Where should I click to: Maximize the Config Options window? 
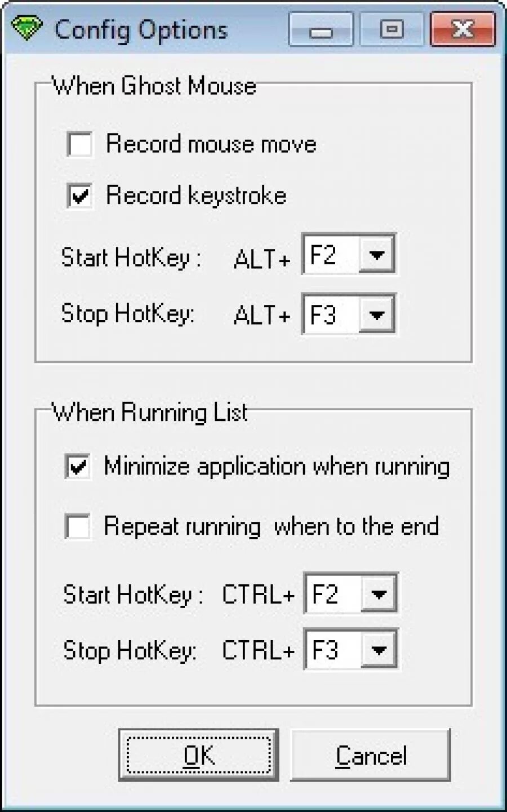392,29
